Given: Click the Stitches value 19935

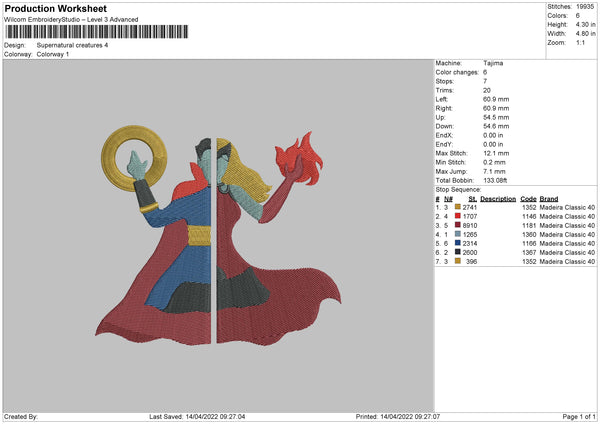Looking at the screenshot, I should pyautogui.click(x=585, y=6).
